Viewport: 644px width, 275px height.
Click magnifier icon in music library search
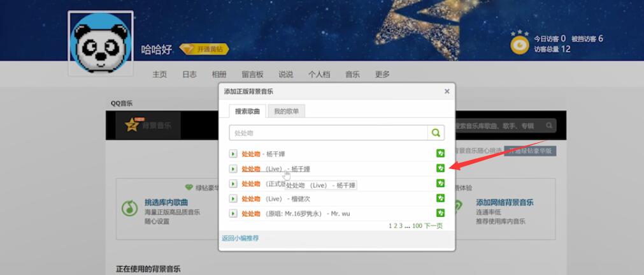pos(550,126)
